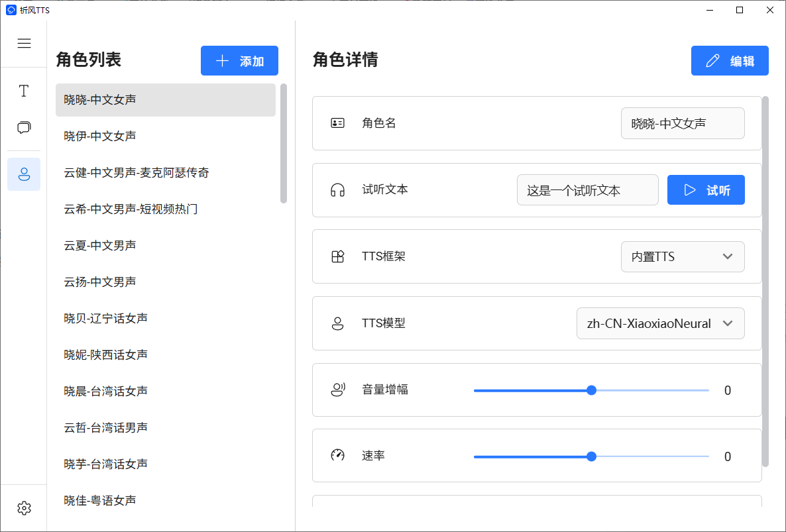Open the dialogue chat-bubble sidebar panel
Screen dimensions: 786x532
point(24,127)
